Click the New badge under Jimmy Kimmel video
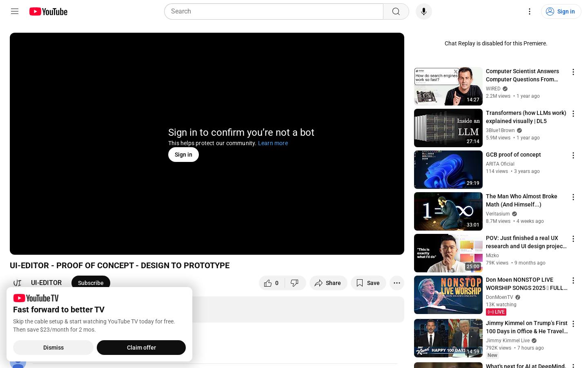588x368 pixels. click(492, 355)
